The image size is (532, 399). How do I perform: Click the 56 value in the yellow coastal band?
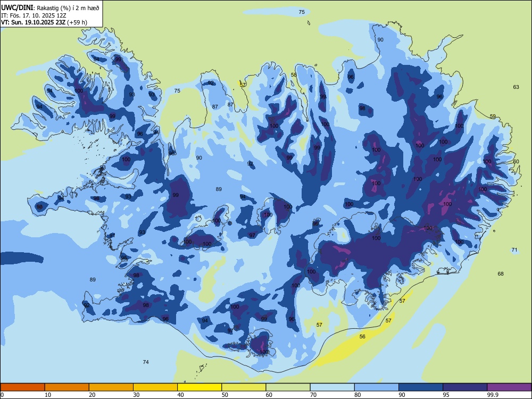click(x=362, y=337)
